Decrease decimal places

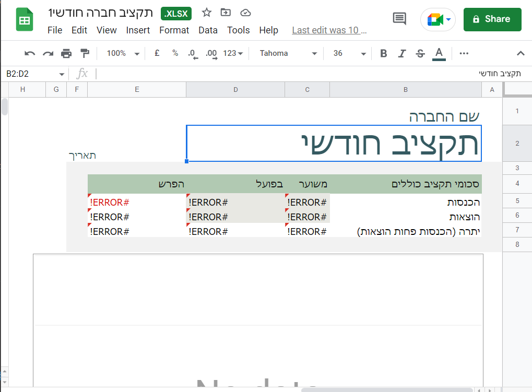pyautogui.click(x=193, y=54)
